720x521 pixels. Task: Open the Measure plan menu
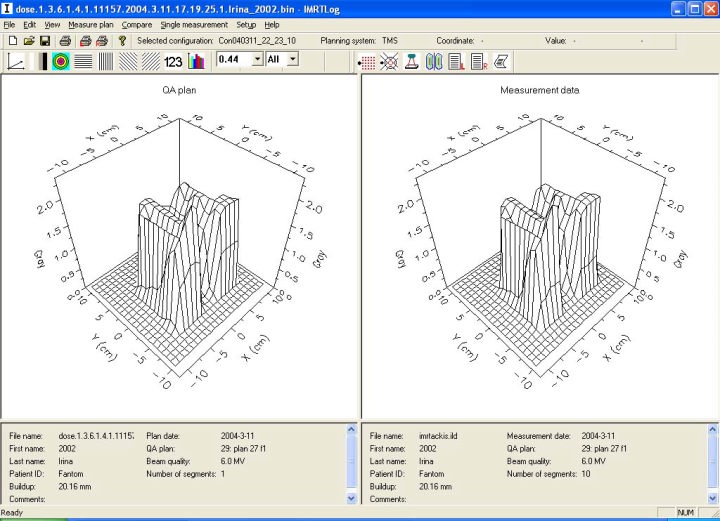91,25
